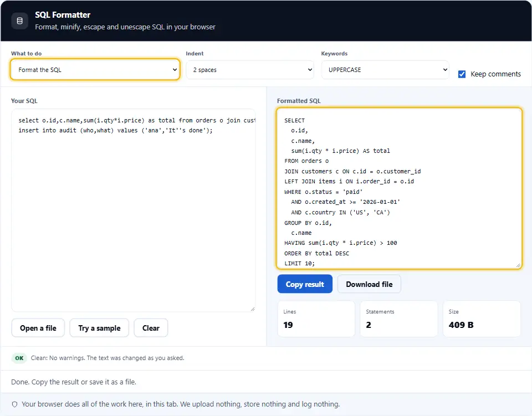Click the 'GROUP BY o.id,' output line
Image resolution: width=532 pixels, height=416 pixels.
point(308,223)
